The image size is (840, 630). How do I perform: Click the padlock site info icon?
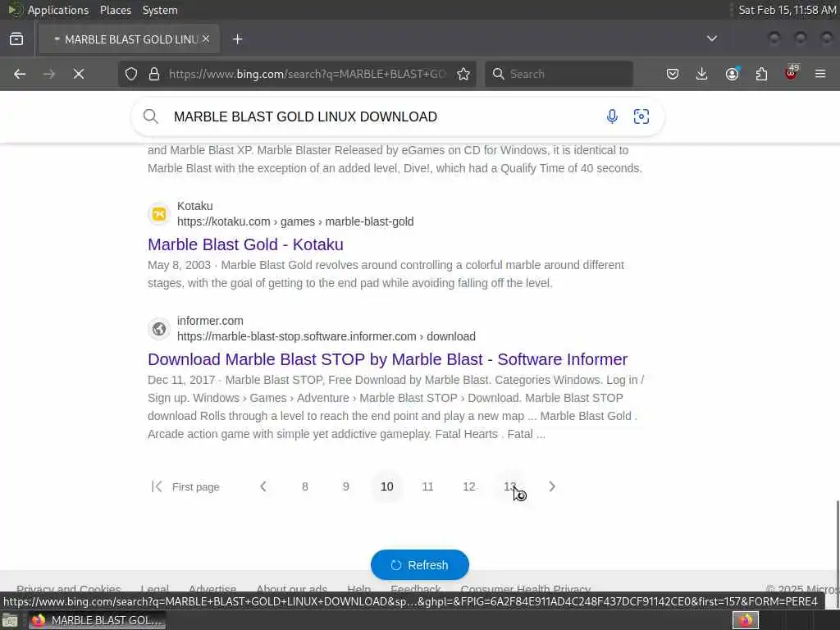154,74
